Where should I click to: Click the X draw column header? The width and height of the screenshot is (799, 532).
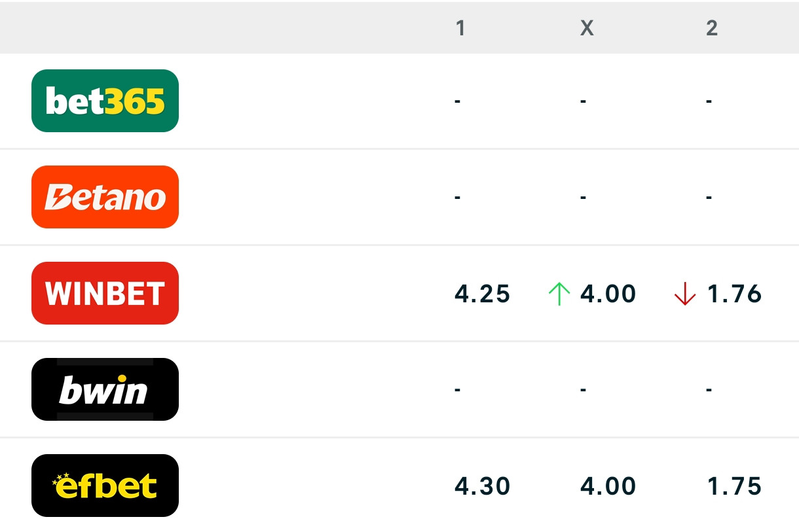point(587,27)
